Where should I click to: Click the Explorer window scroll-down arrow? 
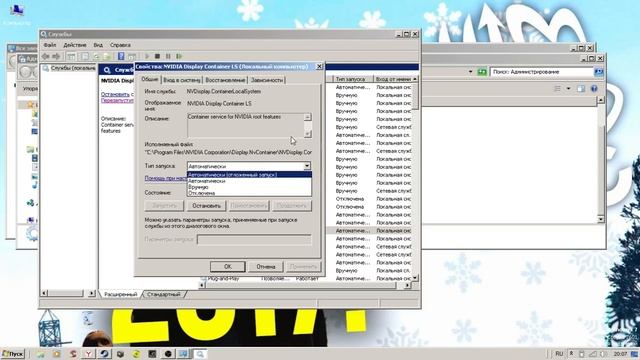pos(600,219)
